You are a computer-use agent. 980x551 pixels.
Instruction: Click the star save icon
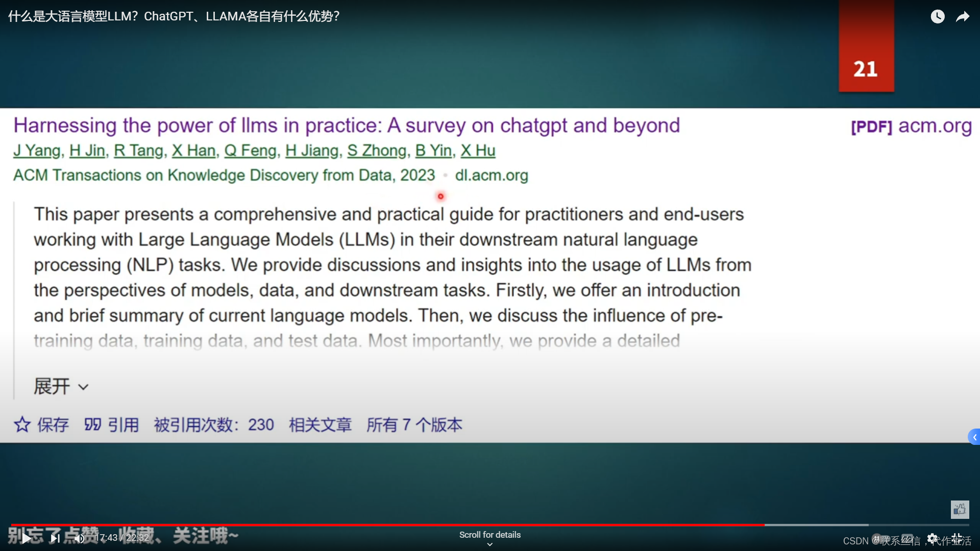22,424
